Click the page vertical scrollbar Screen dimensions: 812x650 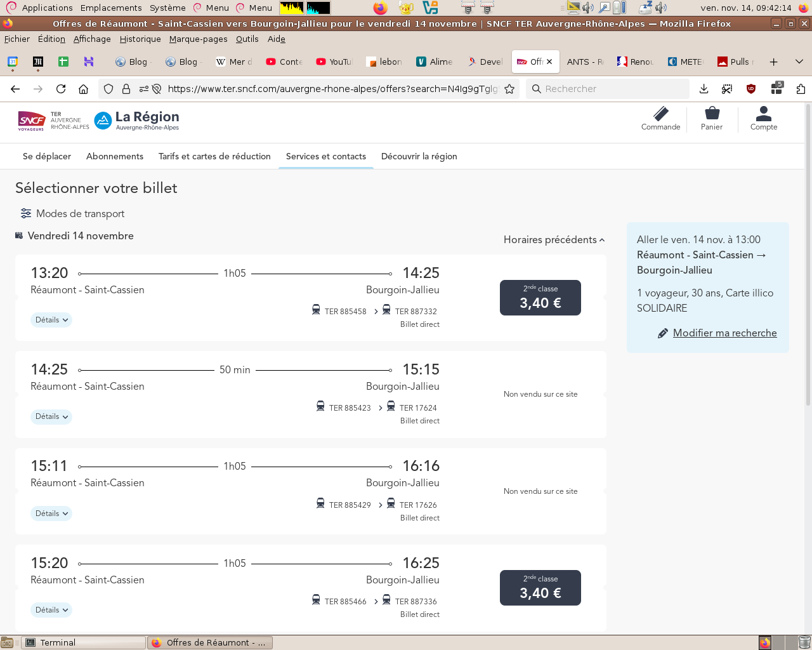[808, 254]
